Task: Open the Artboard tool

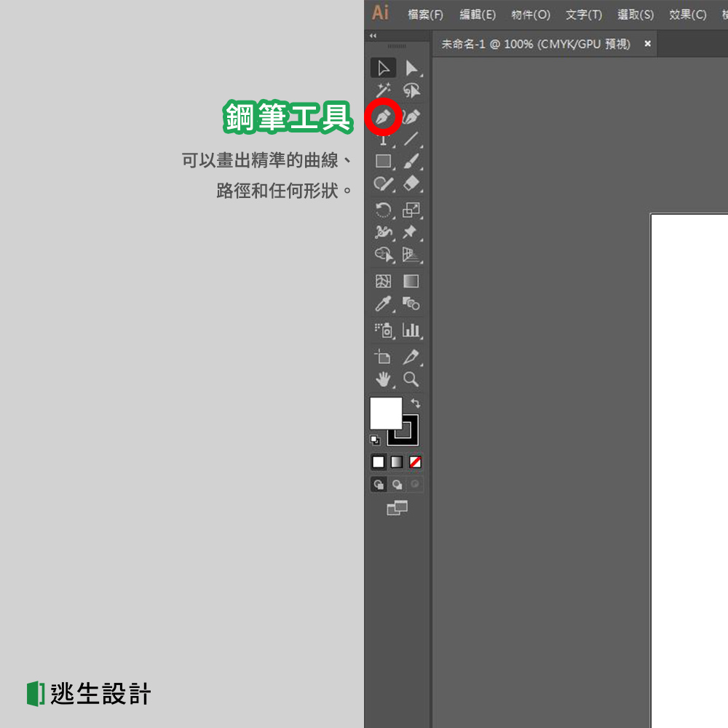Action: (384, 357)
